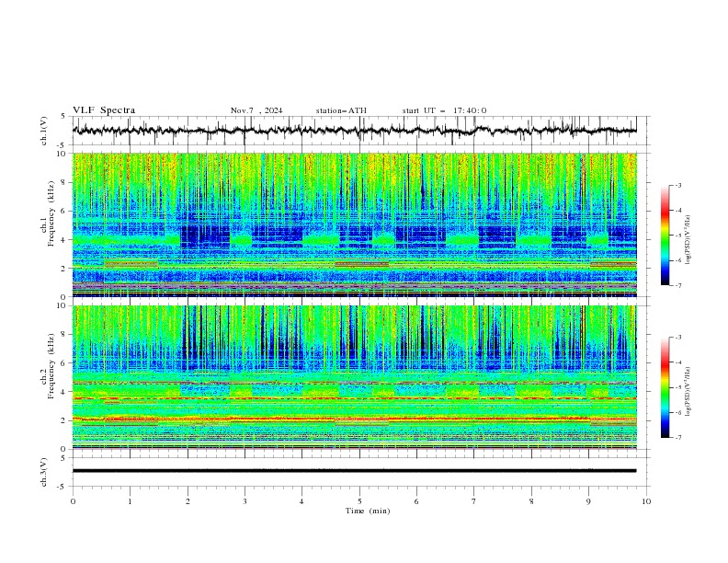Click the time axis tick label '3'

[x=245, y=501]
